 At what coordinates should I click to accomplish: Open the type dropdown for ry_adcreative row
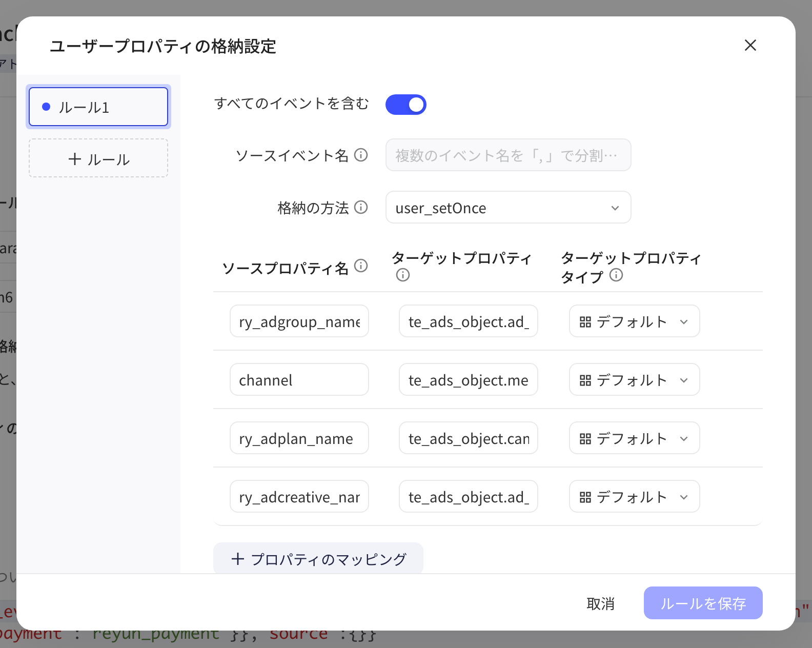pos(635,497)
